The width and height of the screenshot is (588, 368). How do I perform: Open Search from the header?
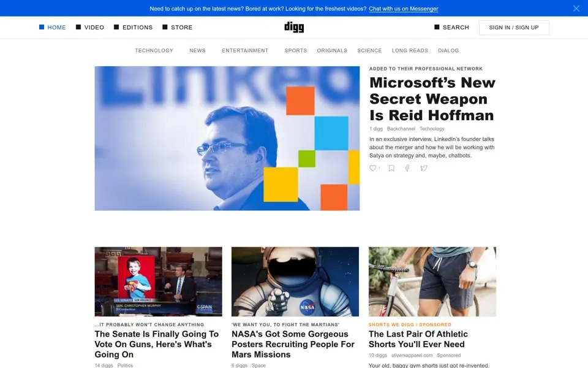[x=451, y=28]
